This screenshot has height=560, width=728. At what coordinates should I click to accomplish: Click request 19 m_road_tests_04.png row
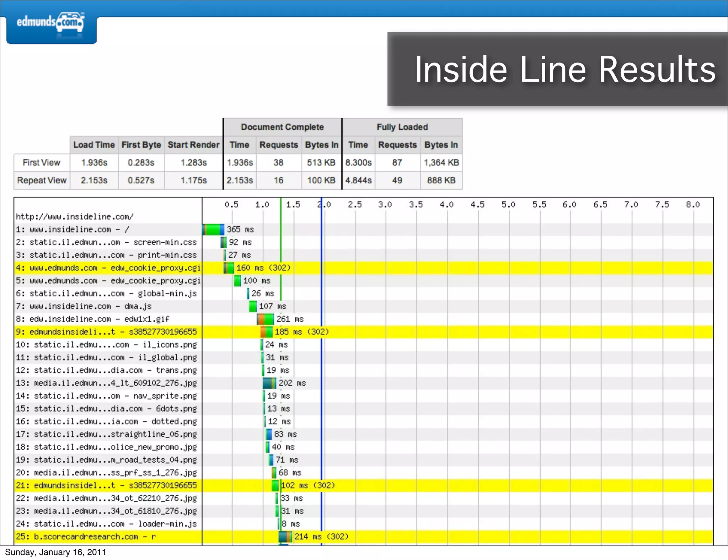[363, 459]
